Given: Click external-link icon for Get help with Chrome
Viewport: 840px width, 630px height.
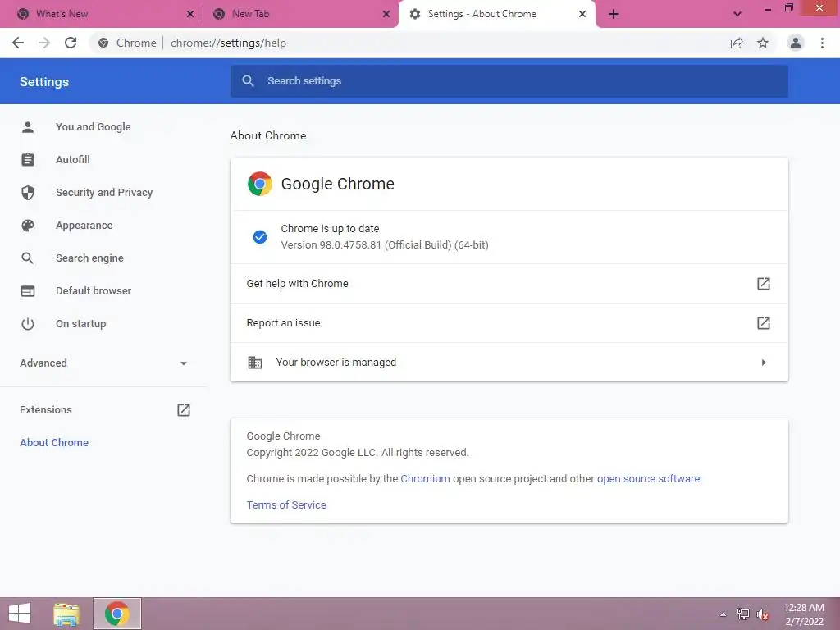Looking at the screenshot, I should coord(764,283).
